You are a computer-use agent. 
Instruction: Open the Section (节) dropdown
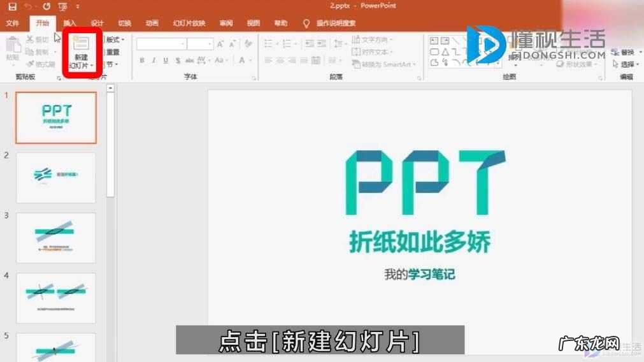pos(111,64)
